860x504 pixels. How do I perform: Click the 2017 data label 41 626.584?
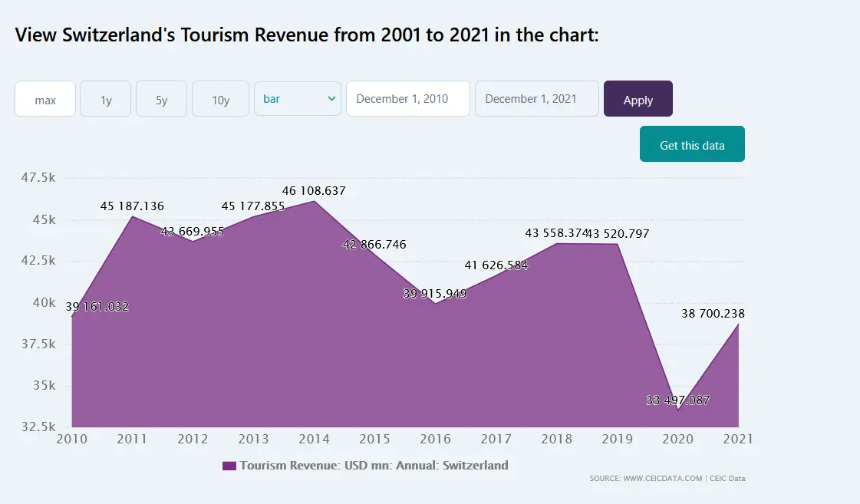click(496, 265)
